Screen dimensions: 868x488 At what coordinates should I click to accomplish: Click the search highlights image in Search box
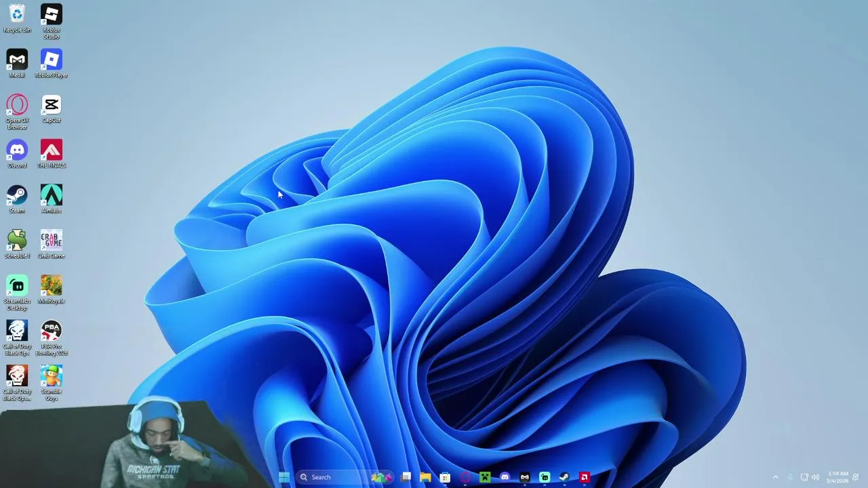click(381, 477)
